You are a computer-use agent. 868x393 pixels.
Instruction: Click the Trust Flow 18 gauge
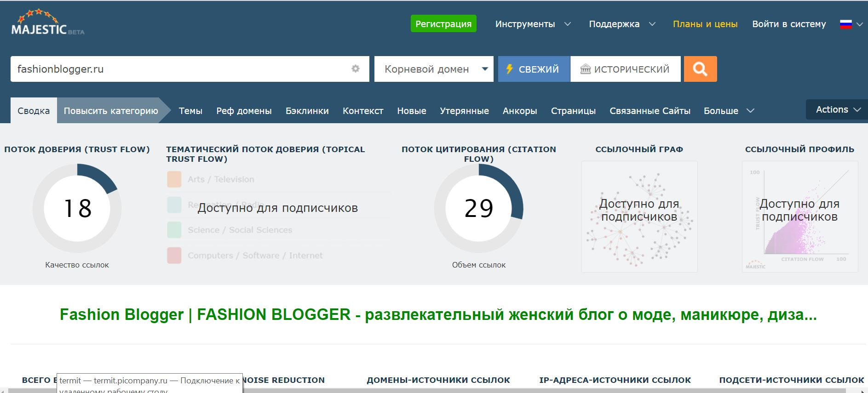(77, 208)
